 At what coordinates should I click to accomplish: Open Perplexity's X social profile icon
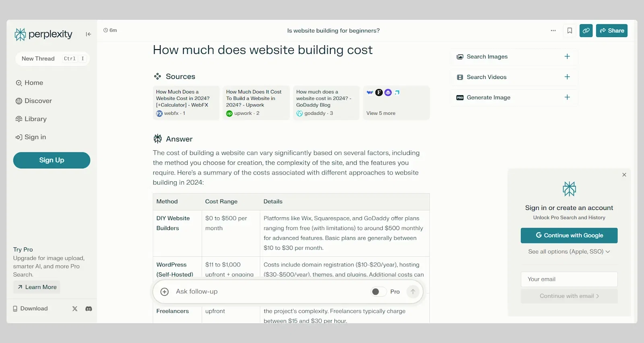[x=75, y=309]
